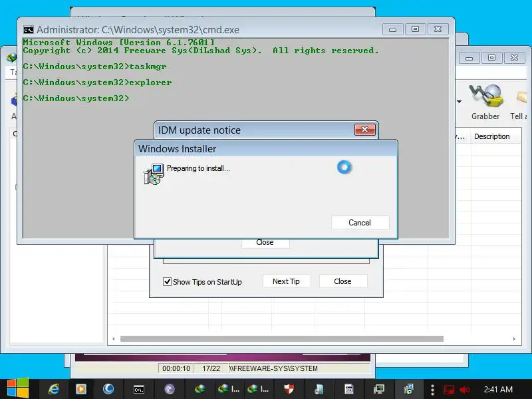Close the tips dialog
The image size is (532, 399).
coord(342,281)
